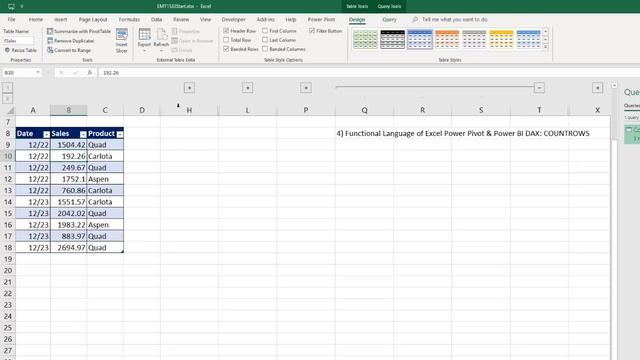Screen dimensions: 640x360
Task: Switch to the Formulas tab
Action: point(129,20)
